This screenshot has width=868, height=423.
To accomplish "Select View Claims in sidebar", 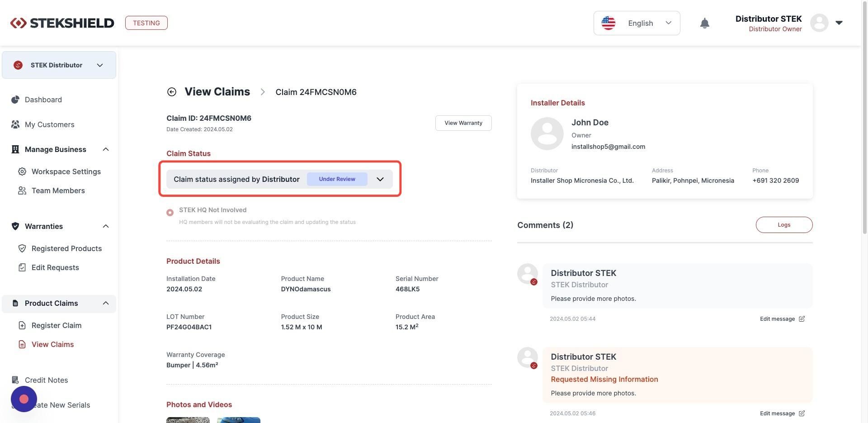I will pos(52,344).
